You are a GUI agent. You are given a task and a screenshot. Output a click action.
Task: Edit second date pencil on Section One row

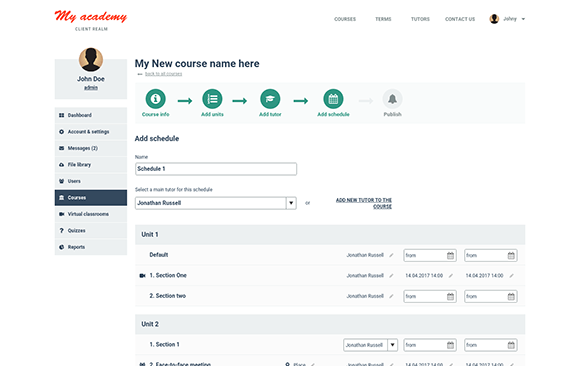tap(511, 276)
